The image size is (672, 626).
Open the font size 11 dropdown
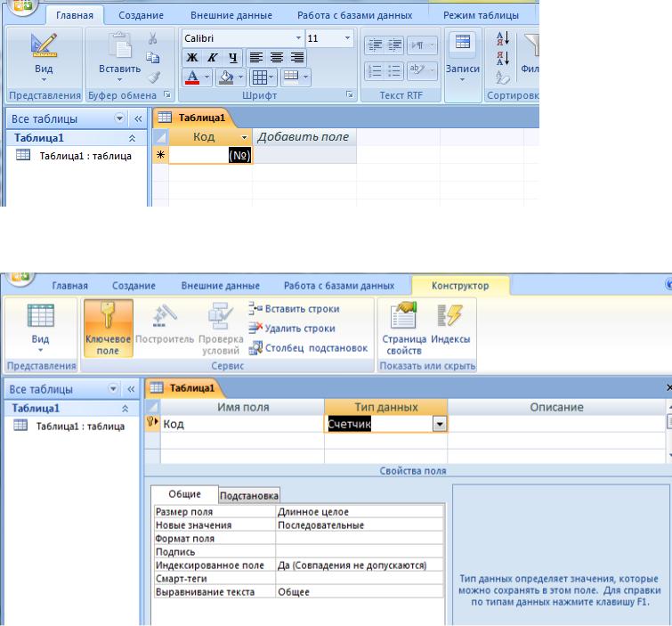point(347,38)
